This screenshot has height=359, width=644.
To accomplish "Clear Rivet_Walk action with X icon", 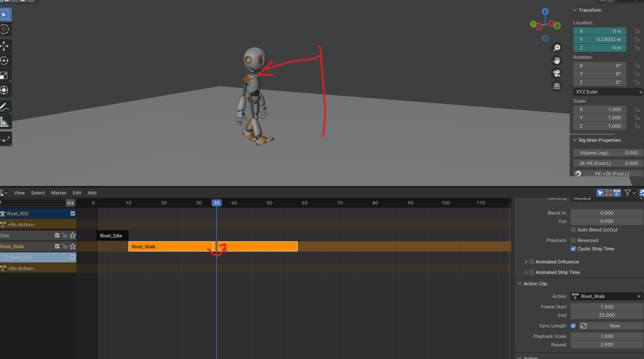I will [639, 297].
